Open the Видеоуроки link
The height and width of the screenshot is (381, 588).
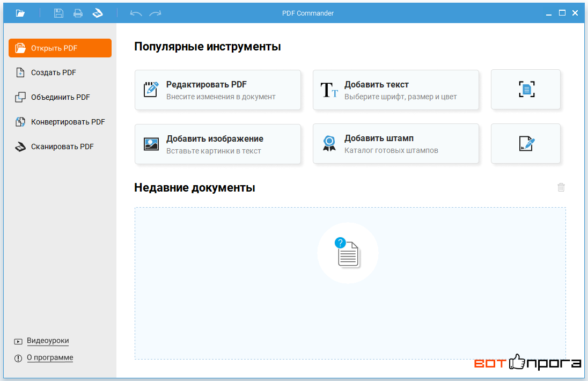48,341
